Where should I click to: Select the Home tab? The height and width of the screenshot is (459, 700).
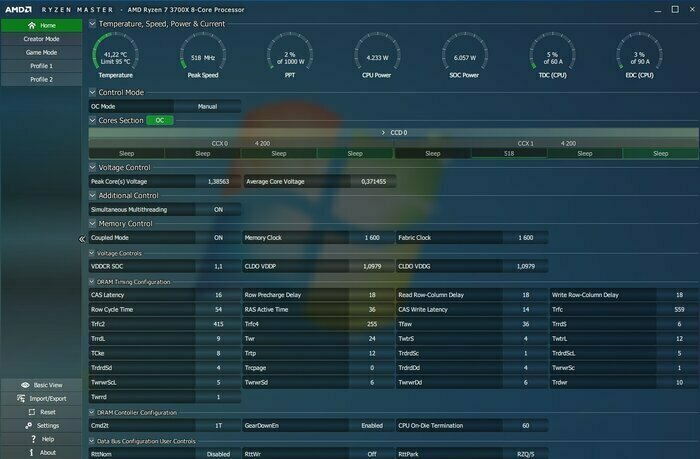[41, 25]
